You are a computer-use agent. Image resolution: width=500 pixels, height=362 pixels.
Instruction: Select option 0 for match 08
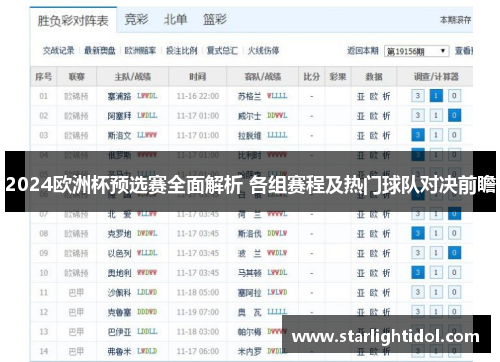tap(454, 233)
